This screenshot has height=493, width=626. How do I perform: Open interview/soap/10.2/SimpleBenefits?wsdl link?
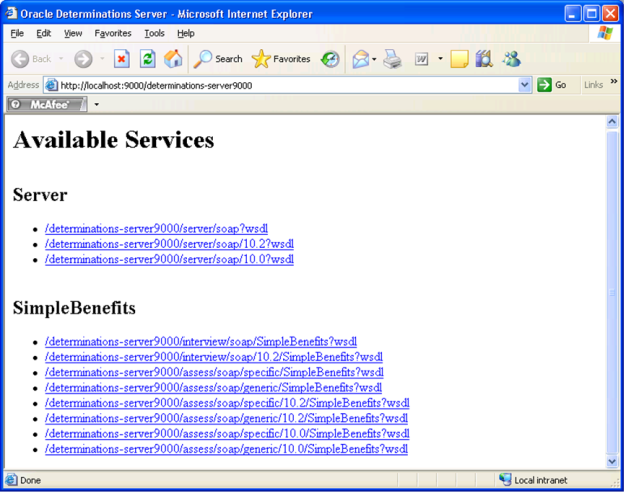(214, 357)
